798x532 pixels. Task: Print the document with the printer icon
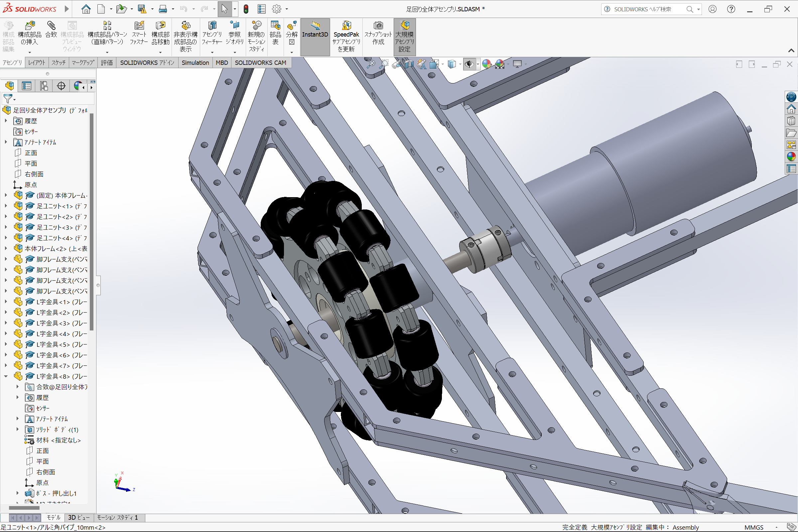pyautogui.click(x=163, y=9)
